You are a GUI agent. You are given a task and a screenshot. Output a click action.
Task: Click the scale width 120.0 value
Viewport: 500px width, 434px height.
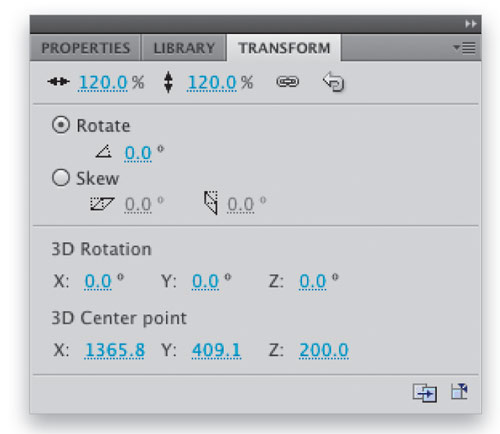(x=103, y=82)
